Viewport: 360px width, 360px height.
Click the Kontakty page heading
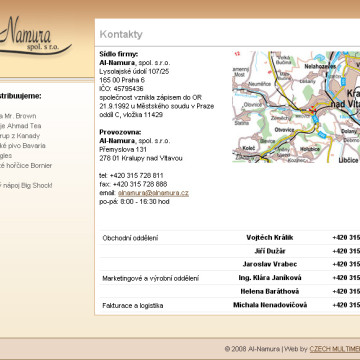click(121, 34)
